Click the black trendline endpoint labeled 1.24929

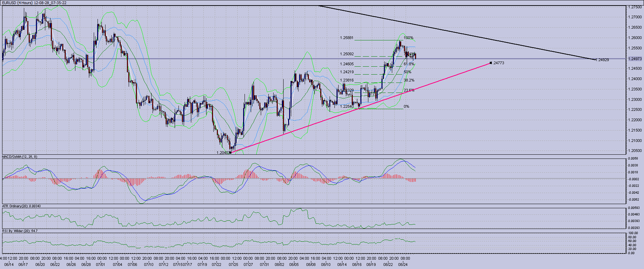tap(595, 60)
